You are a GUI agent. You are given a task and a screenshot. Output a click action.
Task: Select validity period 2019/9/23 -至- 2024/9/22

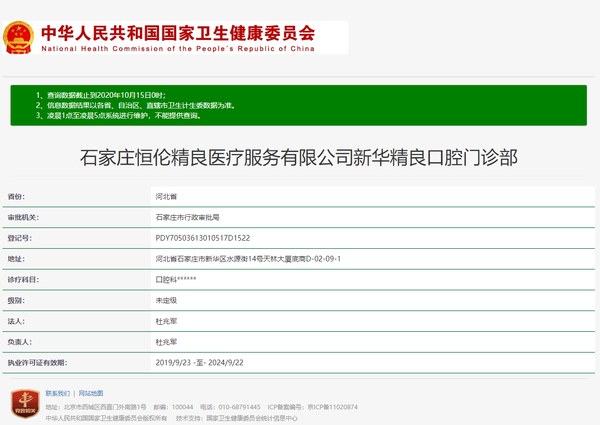tap(199, 363)
